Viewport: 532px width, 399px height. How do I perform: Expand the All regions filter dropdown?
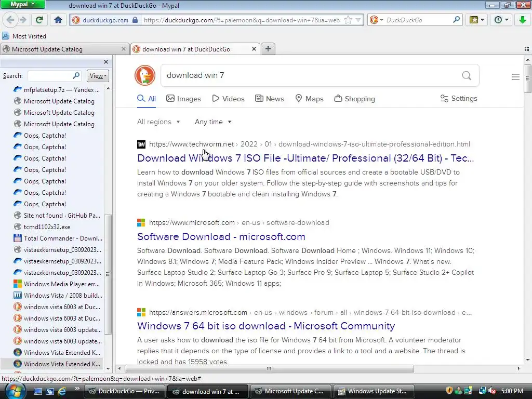point(158,122)
